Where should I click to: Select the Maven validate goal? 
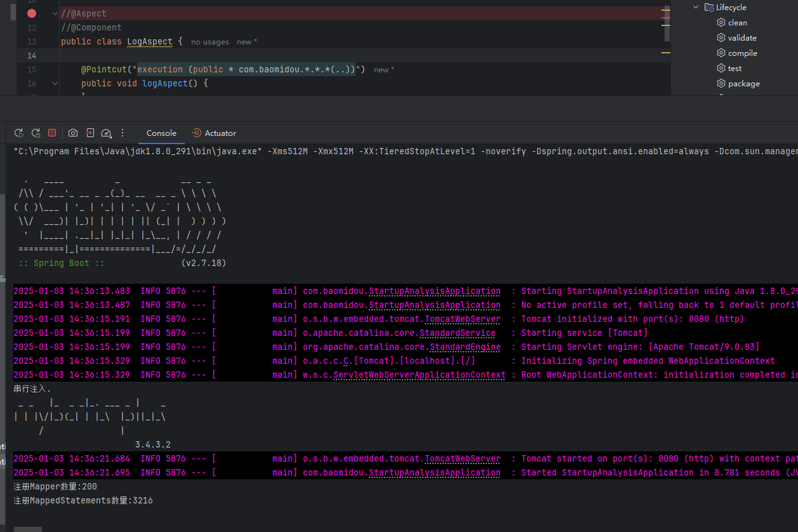741,38
